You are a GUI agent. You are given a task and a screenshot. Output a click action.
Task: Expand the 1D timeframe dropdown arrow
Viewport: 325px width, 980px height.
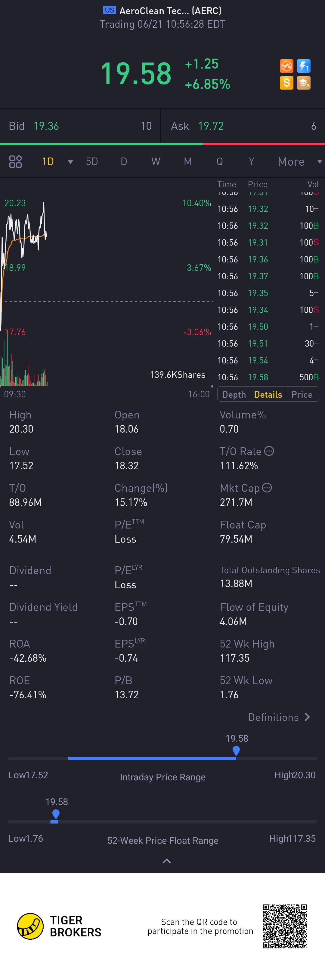pos(70,162)
